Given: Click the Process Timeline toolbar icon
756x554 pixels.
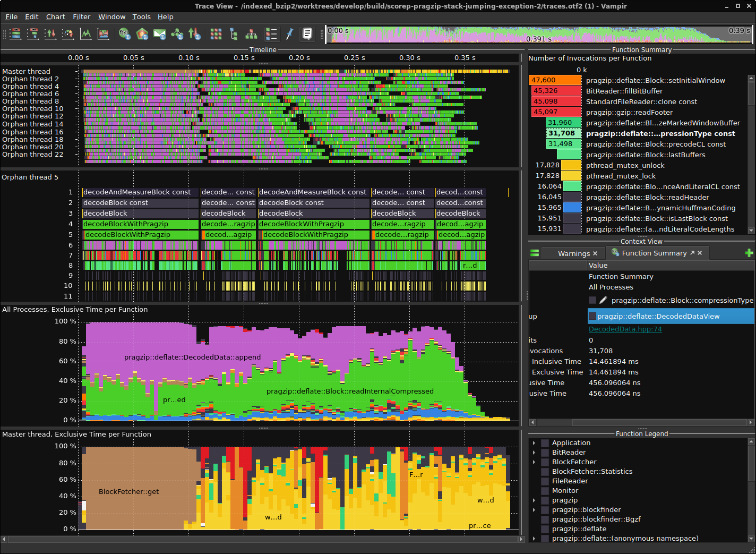Looking at the screenshot, I should point(33,34).
